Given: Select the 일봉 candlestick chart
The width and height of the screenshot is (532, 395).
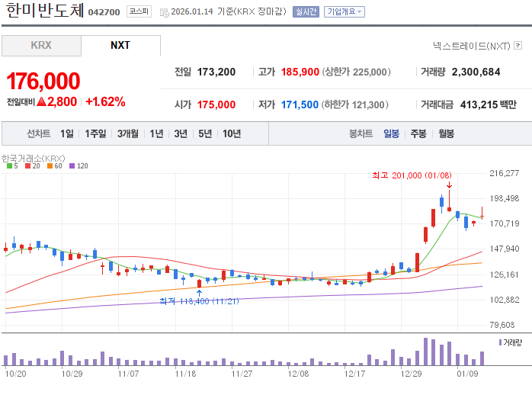Looking at the screenshot, I should 391,133.
